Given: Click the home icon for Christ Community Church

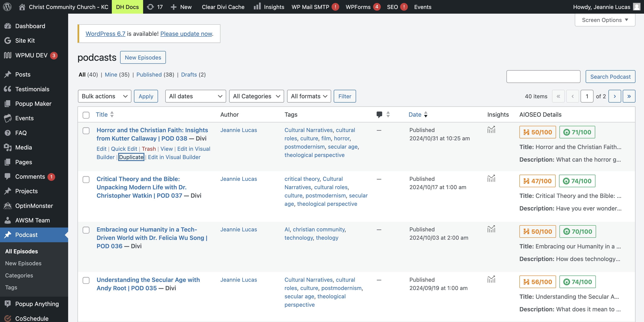Looking at the screenshot, I should [x=22, y=7].
